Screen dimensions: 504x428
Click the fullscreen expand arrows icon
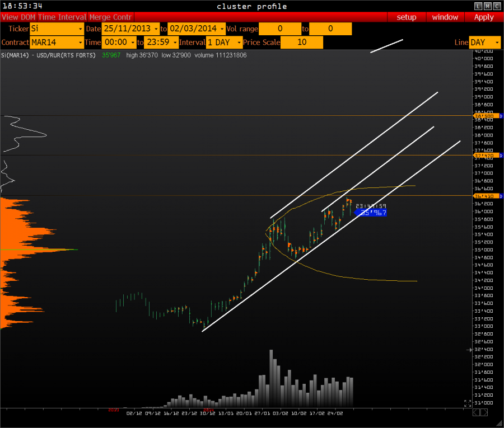click(468, 403)
